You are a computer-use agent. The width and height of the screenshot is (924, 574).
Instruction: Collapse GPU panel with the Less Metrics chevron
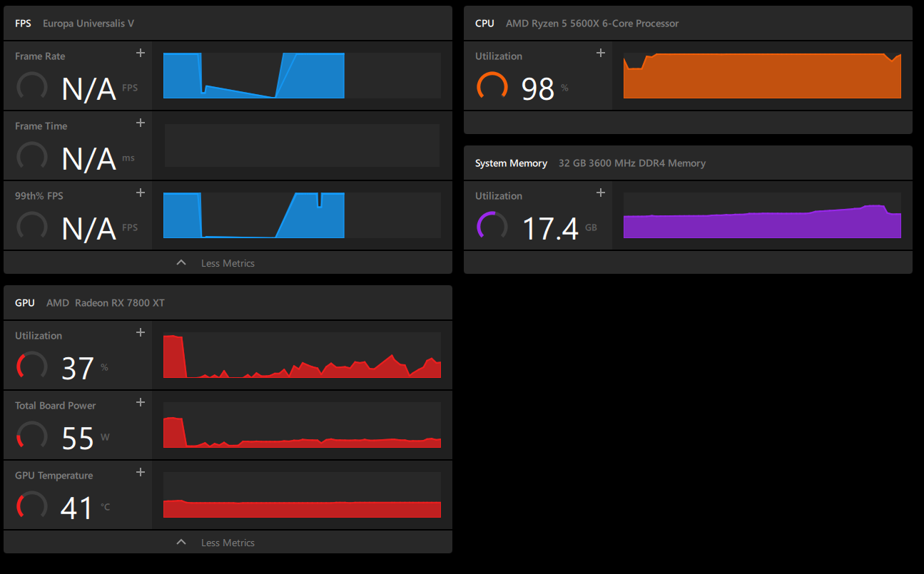(x=181, y=543)
